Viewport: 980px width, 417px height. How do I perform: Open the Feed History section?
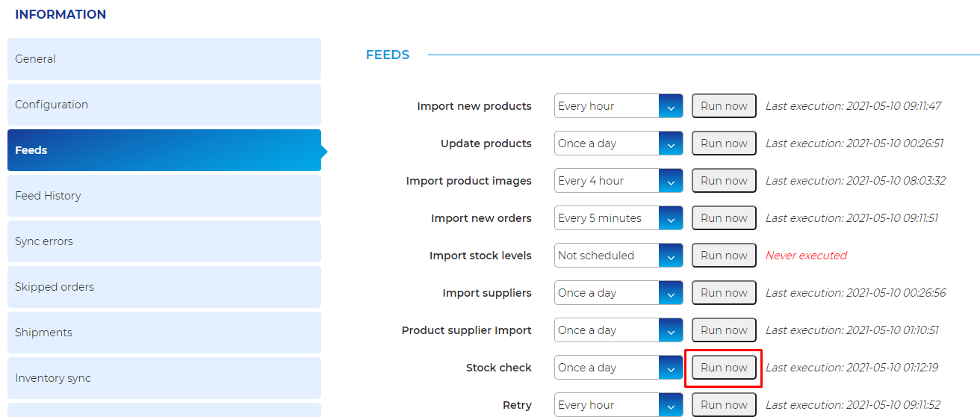[164, 196]
